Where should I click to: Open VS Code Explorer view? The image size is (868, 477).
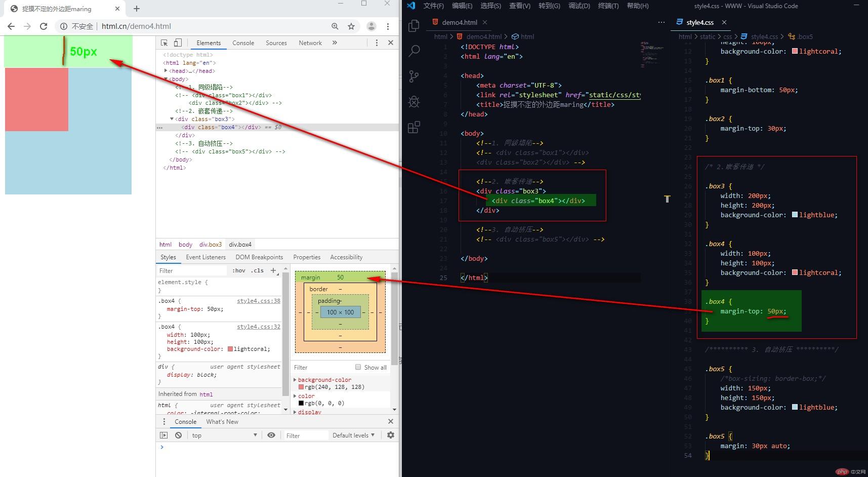pyautogui.click(x=414, y=25)
